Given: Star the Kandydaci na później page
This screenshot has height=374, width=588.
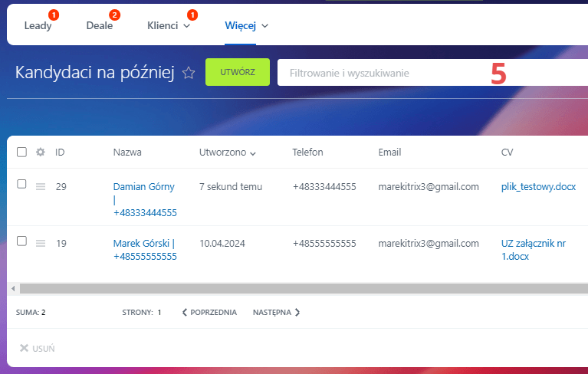Looking at the screenshot, I should click(x=188, y=73).
